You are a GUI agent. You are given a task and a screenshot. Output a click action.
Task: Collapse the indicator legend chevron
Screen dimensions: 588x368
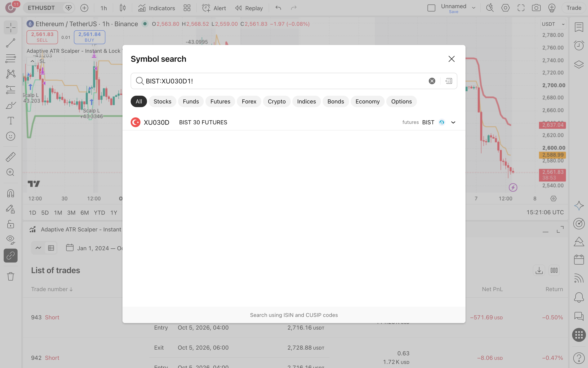point(32,61)
